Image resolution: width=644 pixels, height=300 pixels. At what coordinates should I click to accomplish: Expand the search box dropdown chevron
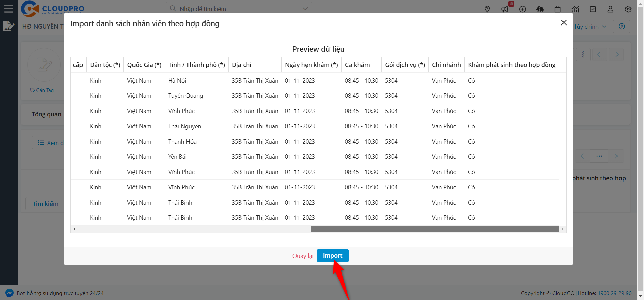click(x=305, y=9)
